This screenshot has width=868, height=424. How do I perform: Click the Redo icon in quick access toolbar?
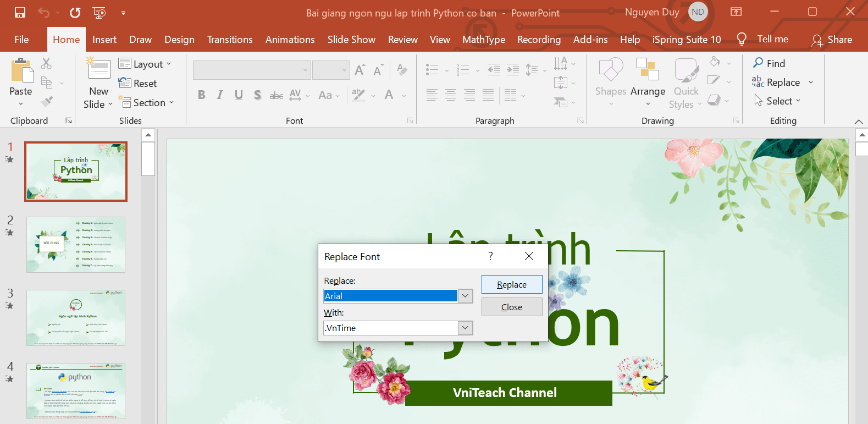click(75, 12)
